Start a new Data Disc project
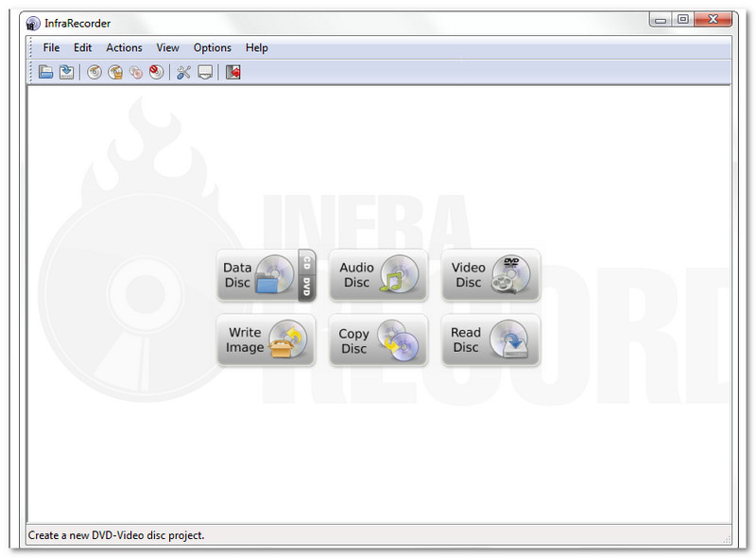756x558 pixels. pos(257,275)
